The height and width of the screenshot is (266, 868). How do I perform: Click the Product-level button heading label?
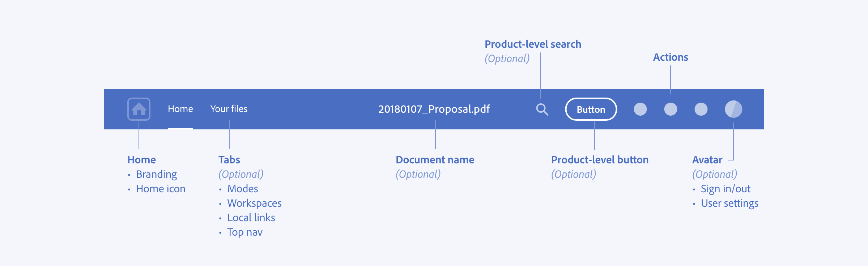(600, 160)
